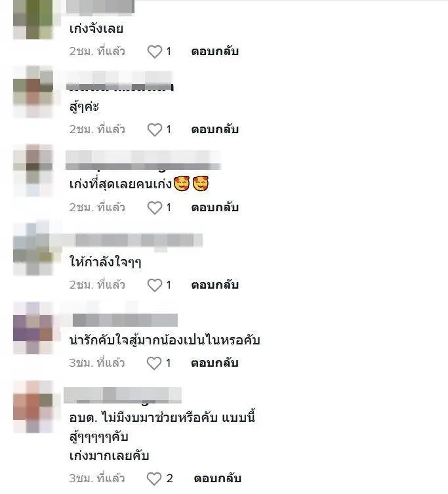Like the comment "เก่งที่สุดเลยคนเก่ง"
This screenshot has width=448, height=494.
[x=155, y=208]
